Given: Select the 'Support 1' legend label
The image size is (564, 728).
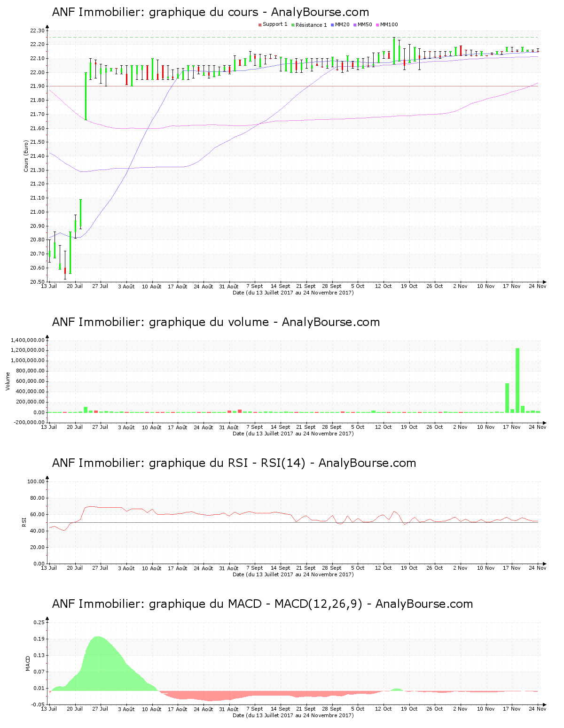Looking at the screenshot, I should point(275,24).
